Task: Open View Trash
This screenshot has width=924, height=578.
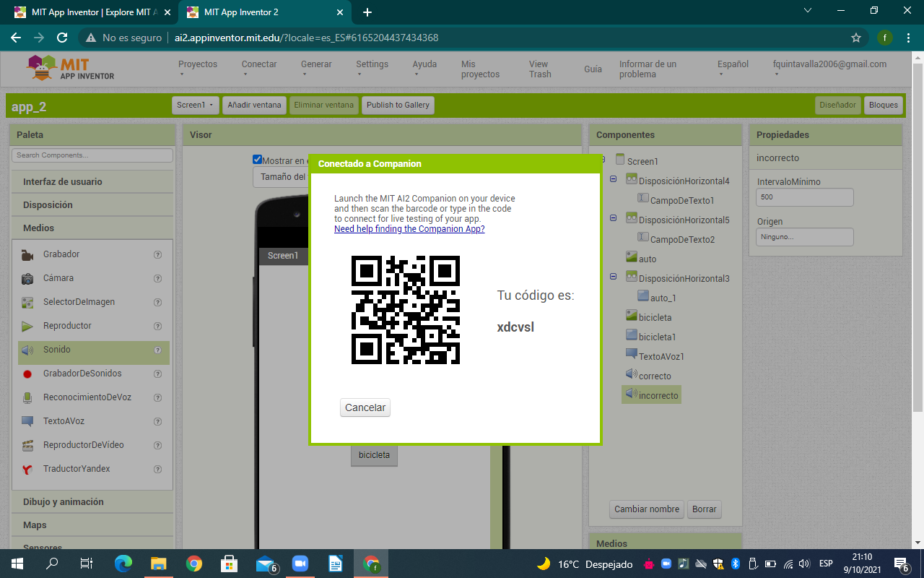Action: (x=540, y=69)
